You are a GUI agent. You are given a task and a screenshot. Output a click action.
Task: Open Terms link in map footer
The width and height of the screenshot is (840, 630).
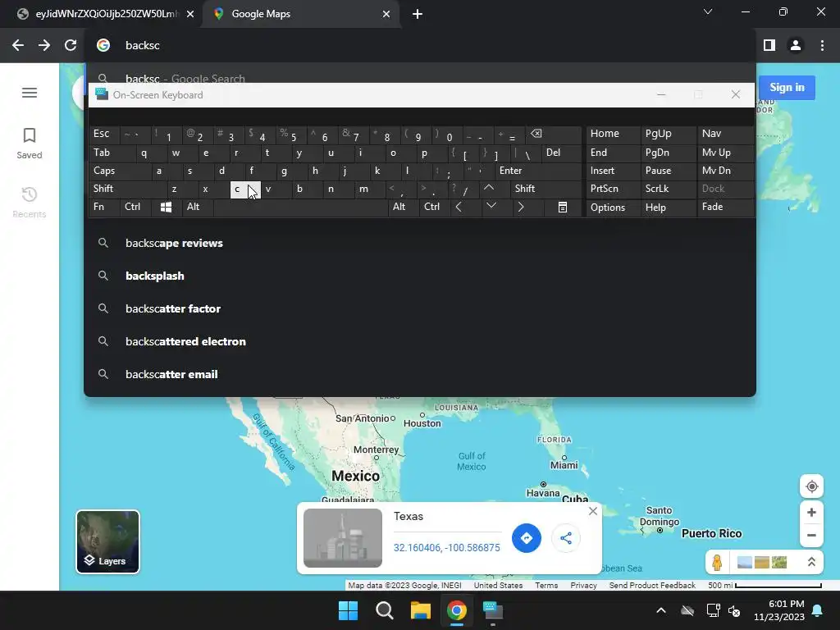[x=546, y=585]
